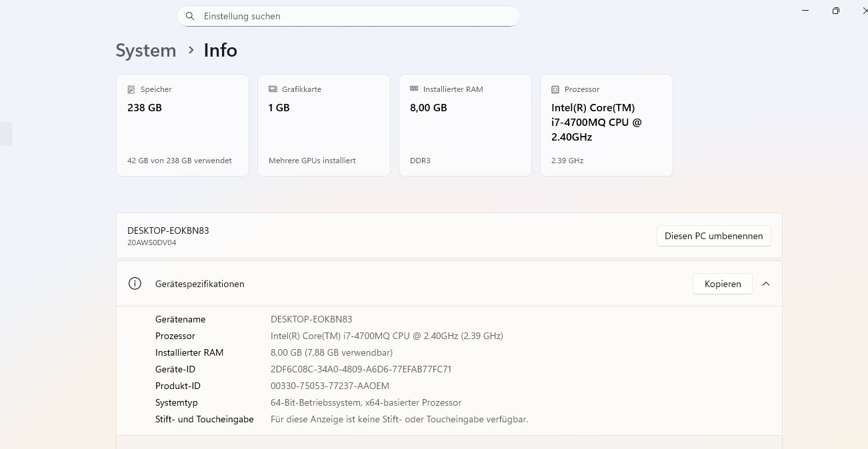Click Diesen PC umbenennen button

(714, 236)
